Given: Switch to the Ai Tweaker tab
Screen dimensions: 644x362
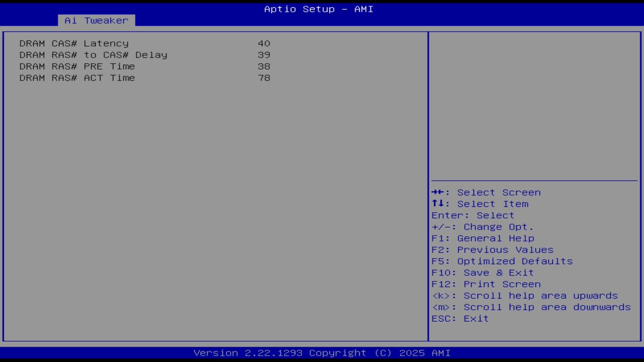Looking at the screenshot, I should [x=96, y=20].
